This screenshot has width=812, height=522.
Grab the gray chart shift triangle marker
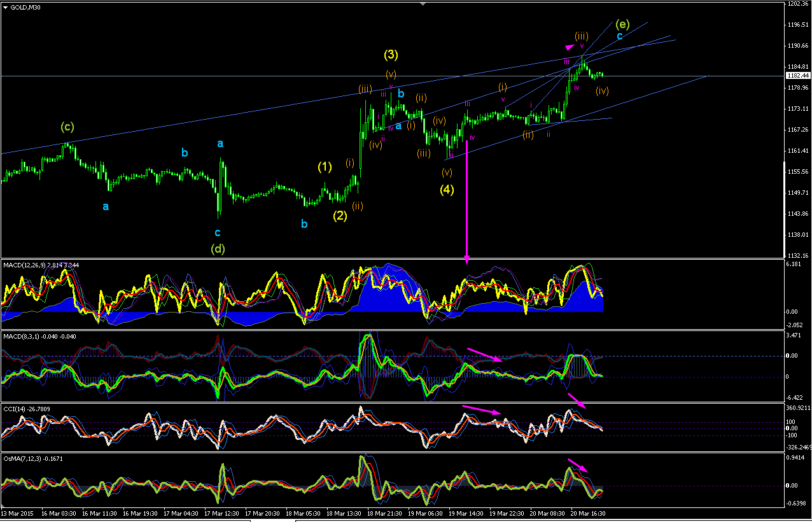tap(423, 4)
